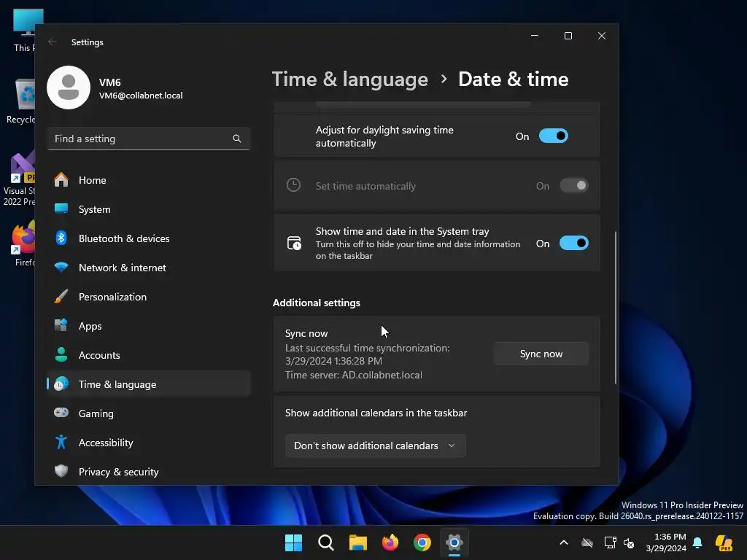Open File Explorer from the taskbar
Screen dimensions: 747x560
click(357, 542)
